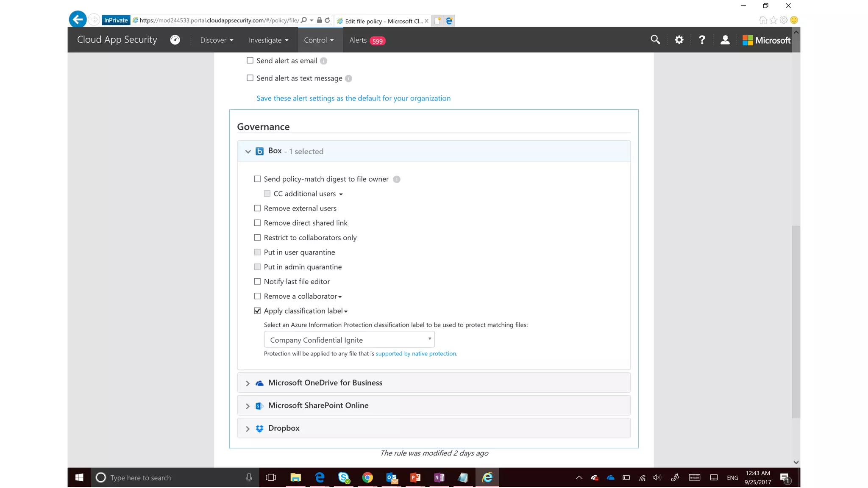Click info icon beside Send alert as email

click(323, 61)
